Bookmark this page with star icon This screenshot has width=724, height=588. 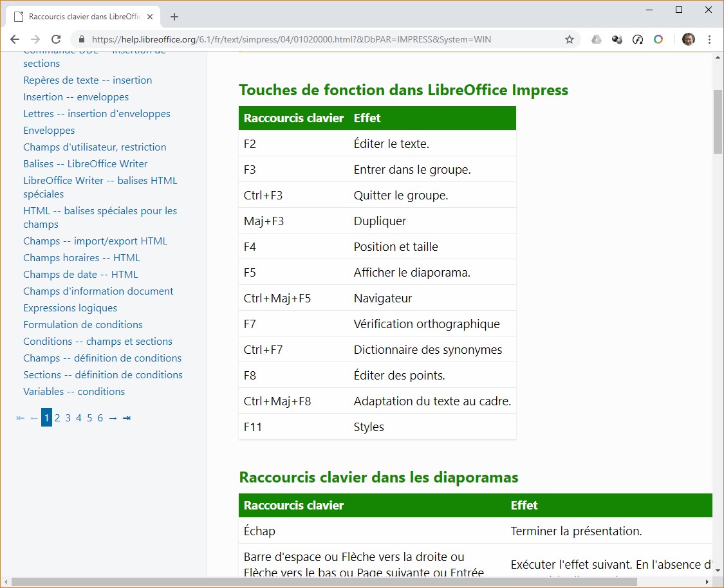coord(569,39)
